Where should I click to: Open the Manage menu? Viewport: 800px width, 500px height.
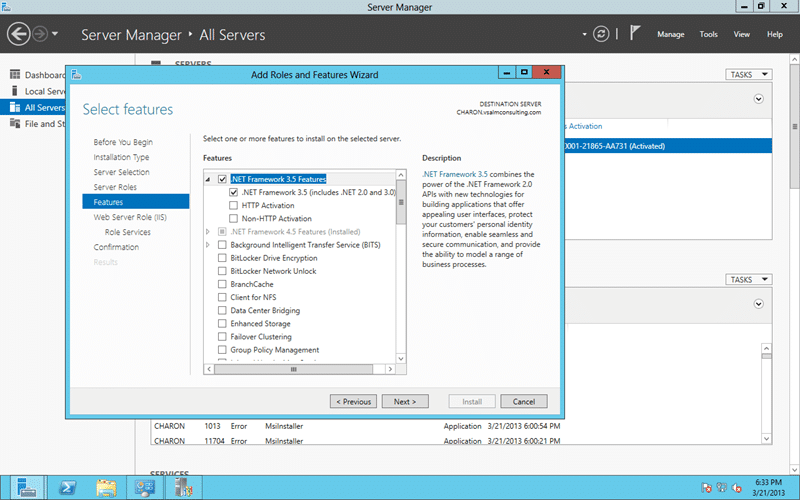[x=670, y=34]
